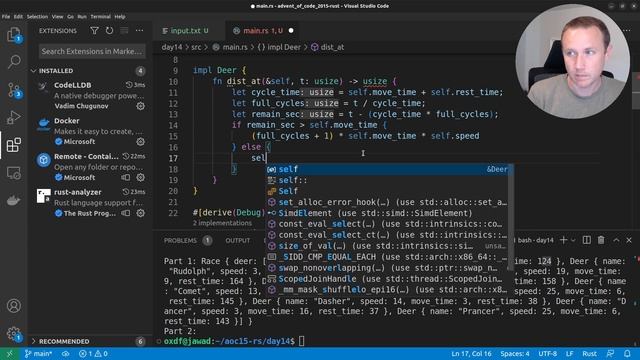Image resolution: width=640 pixels, height=360 pixels.
Task: Select the 'self' &Deer autocomplete suggestion
Action: (388, 169)
